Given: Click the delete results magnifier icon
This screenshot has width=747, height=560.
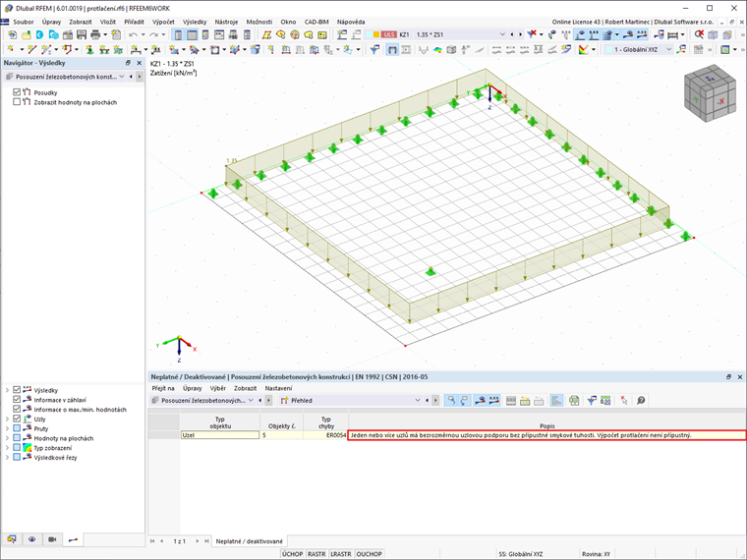Looking at the screenshot, I should click(x=699, y=34).
